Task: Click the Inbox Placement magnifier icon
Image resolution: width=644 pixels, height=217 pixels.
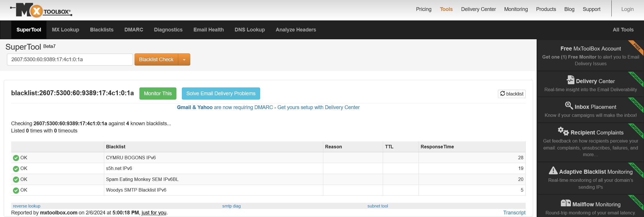Action: (569, 106)
